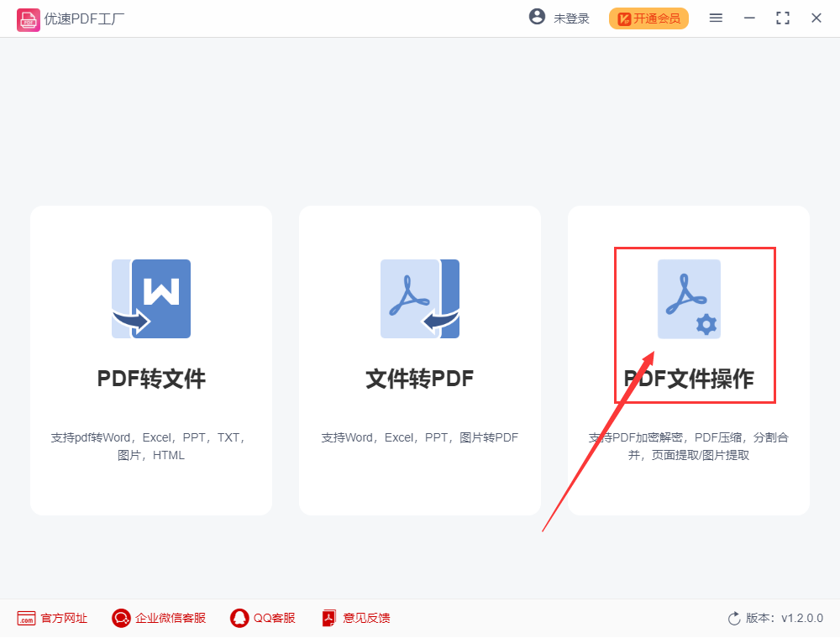
Task: Click the version refresh icon near v1.2.0.0
Action: [732, 618]
